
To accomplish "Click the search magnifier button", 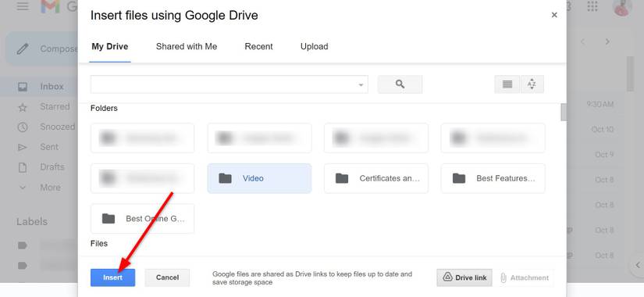I will [x=400, y=84].
